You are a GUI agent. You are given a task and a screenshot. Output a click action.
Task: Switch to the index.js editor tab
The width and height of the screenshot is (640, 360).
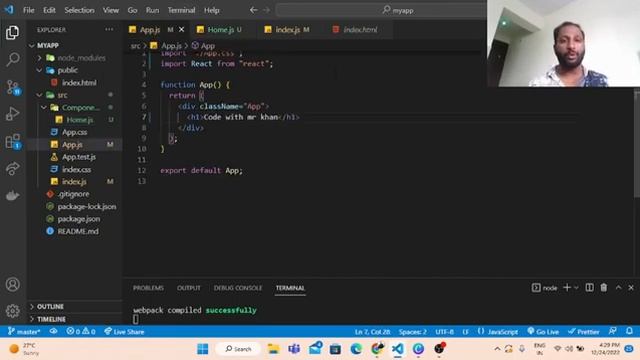click(290, 29)
